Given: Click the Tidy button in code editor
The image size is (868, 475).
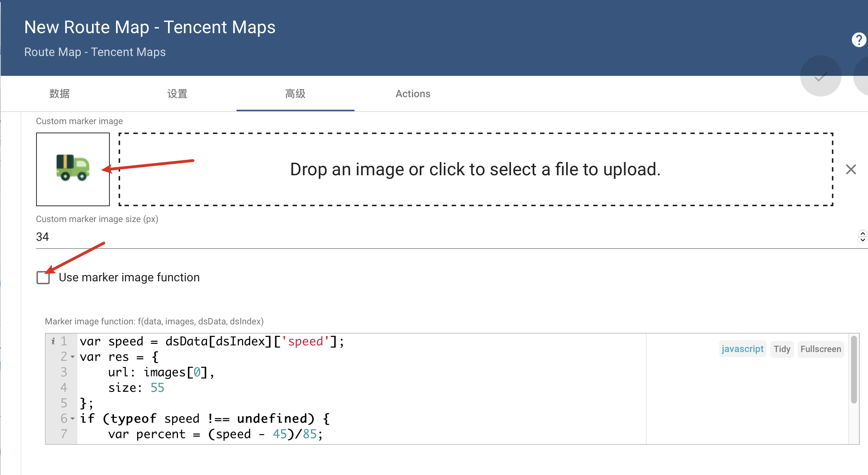Looking at the screenshot, I should (782, 349).
